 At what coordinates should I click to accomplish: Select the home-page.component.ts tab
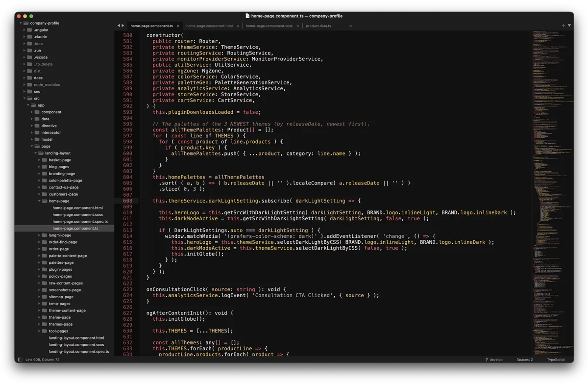151,26
